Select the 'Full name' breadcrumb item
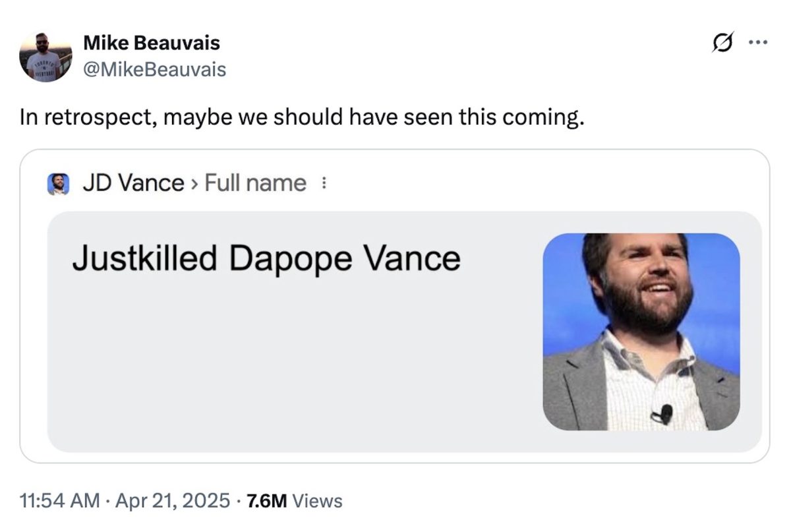Viewport: 791px width, 532px height. [255, 183]
